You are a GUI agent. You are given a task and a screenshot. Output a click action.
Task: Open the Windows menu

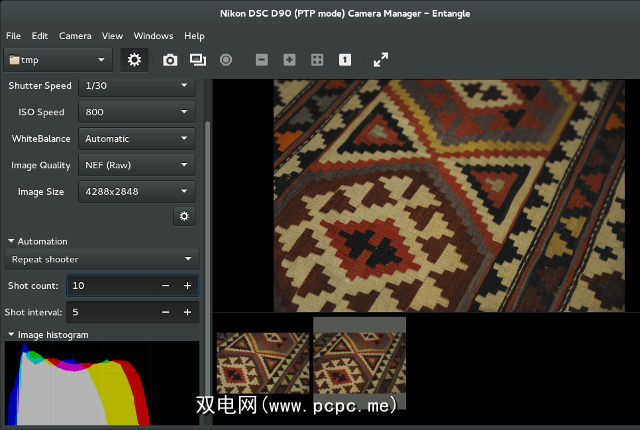click(x=153, y=35)
